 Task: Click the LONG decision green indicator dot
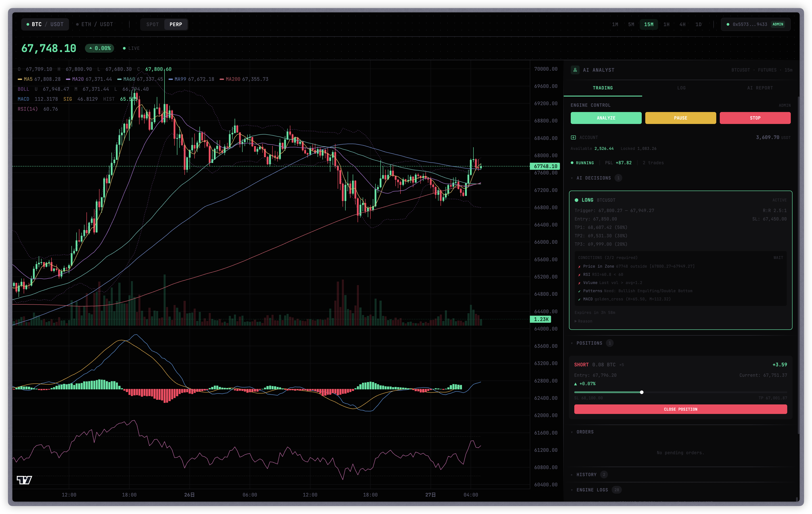[x=576, y=200]
